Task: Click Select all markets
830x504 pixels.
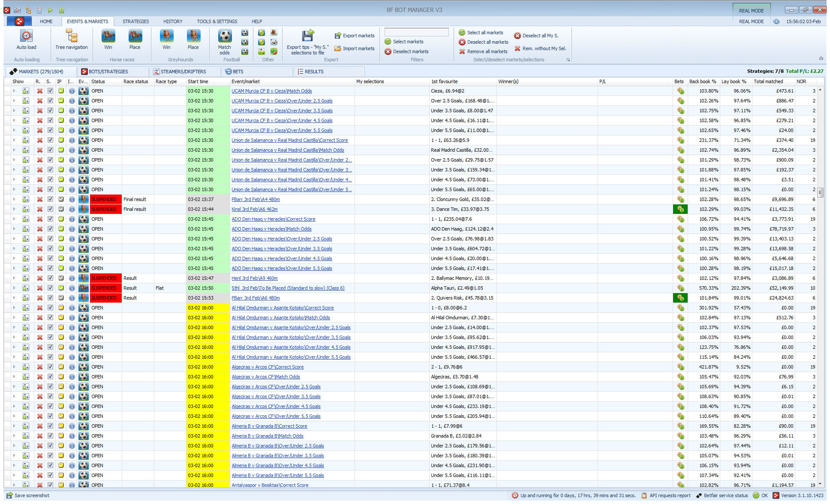Action: tap(481, 33)
